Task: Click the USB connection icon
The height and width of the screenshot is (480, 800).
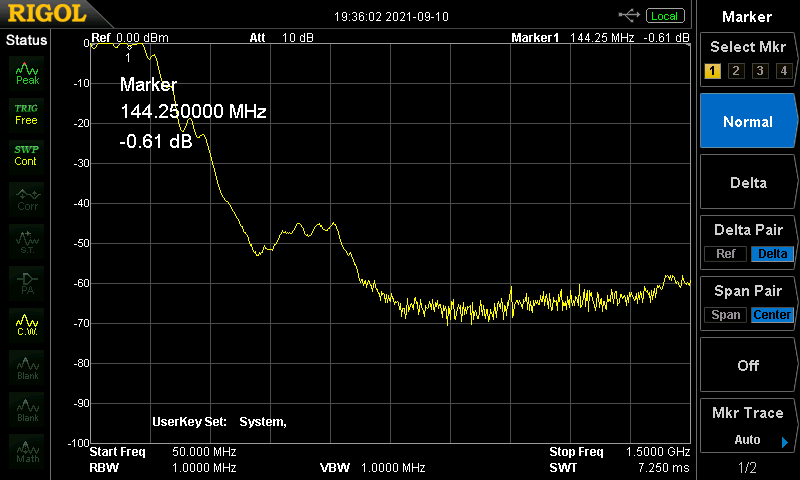Action: (x=630, y=15)
